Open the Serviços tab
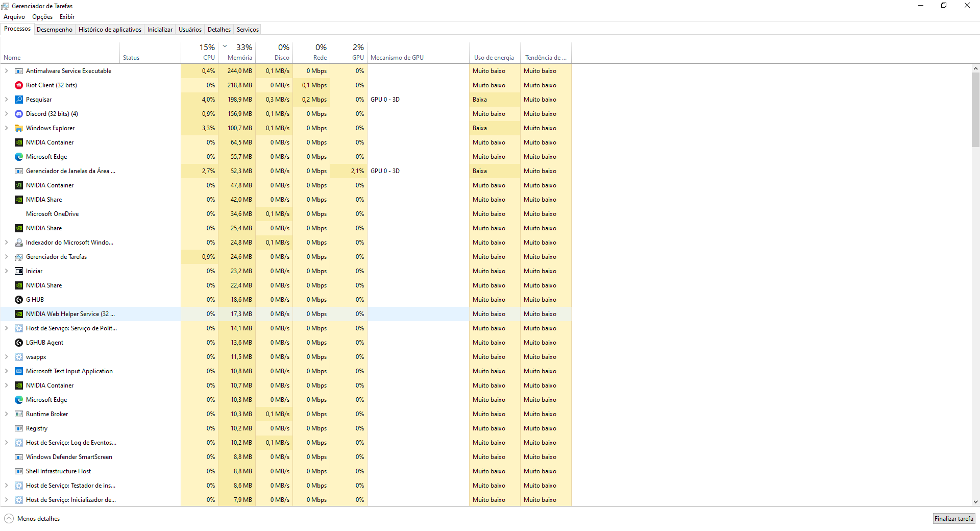The width and height of the screenshot is (980, 531). click(248, 30)
